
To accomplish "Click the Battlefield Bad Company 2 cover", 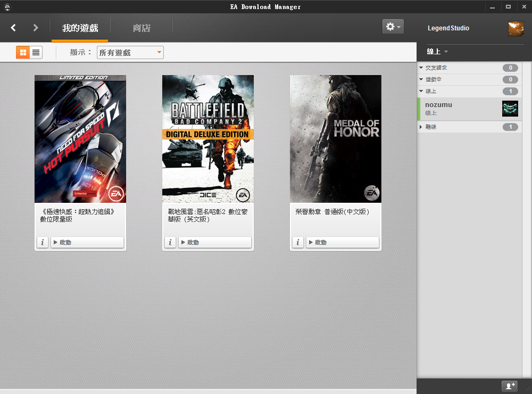I will point(208,138).
